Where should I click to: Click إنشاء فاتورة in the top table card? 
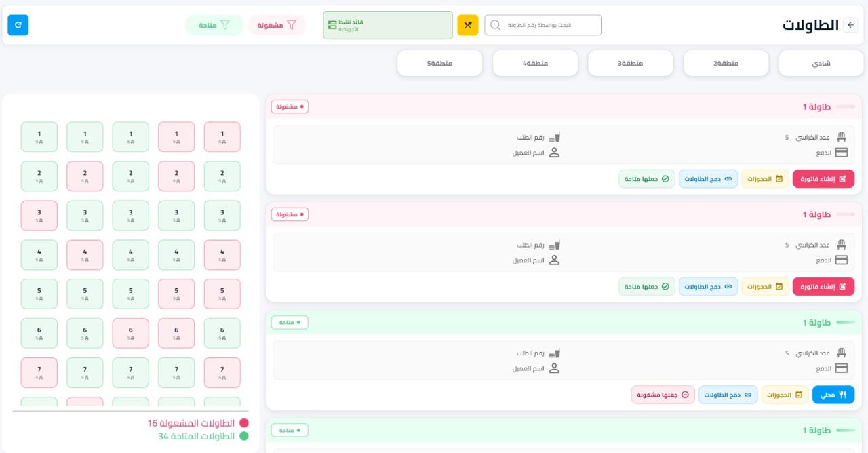(x=823, y=179)
